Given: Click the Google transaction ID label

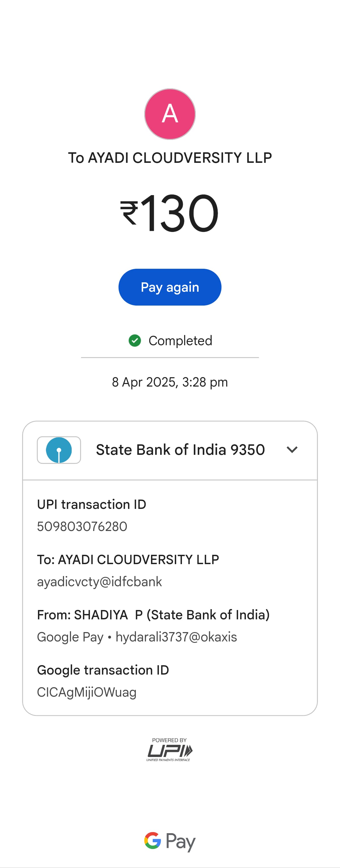Looking at the screenshot, I should 103,670.
